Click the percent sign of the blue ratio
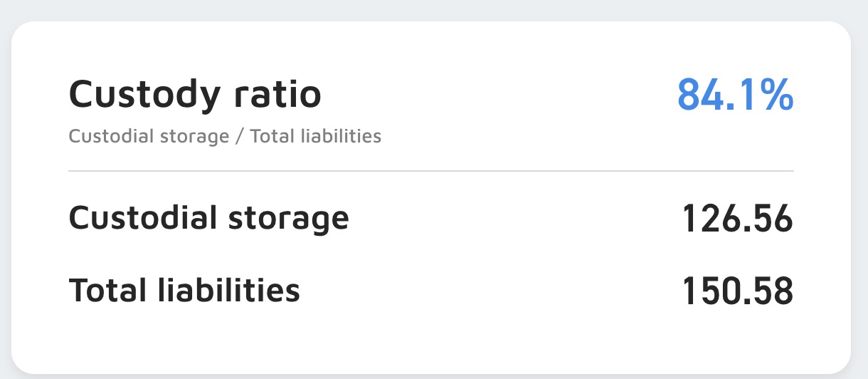Viewport: 868px width, 379px height. click(775, 94)
